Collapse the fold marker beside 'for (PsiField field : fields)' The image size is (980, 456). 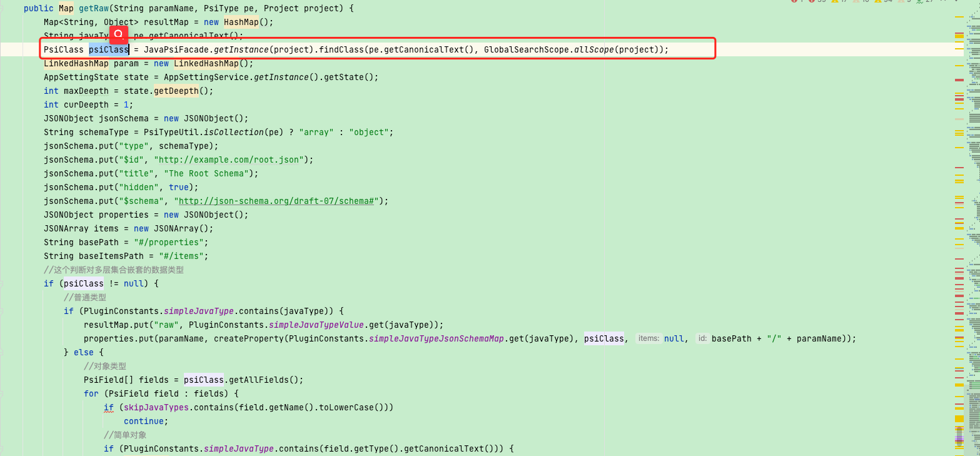2,393
